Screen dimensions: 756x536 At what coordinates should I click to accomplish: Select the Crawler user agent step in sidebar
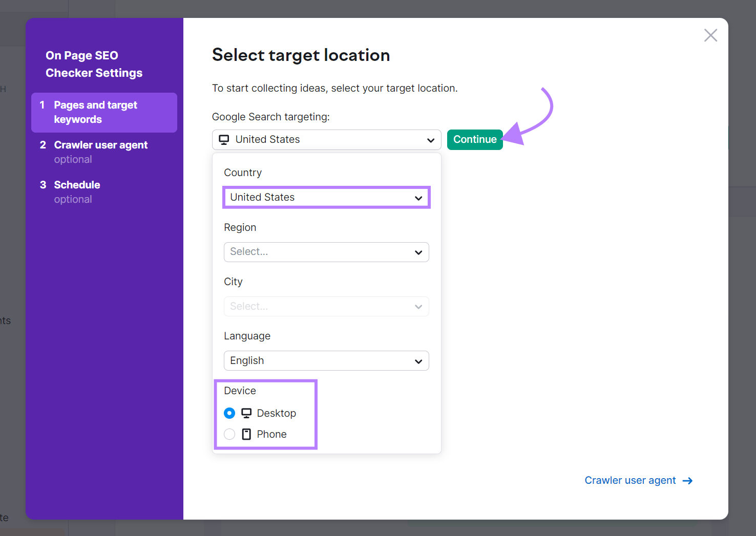[x=100, y=145]
